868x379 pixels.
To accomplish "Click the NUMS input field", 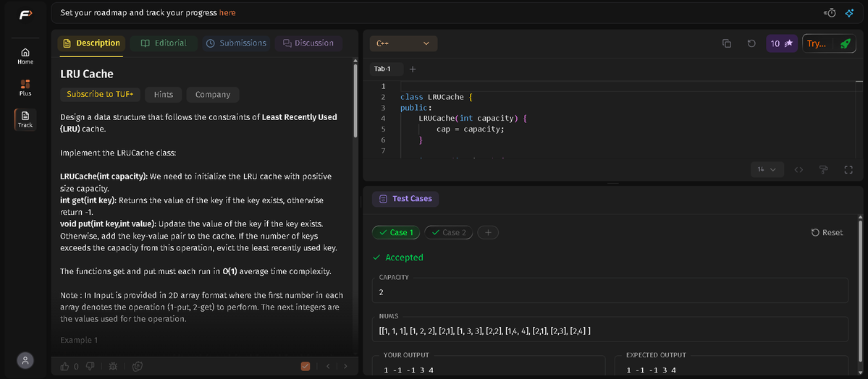I will (x=610, y=331).
